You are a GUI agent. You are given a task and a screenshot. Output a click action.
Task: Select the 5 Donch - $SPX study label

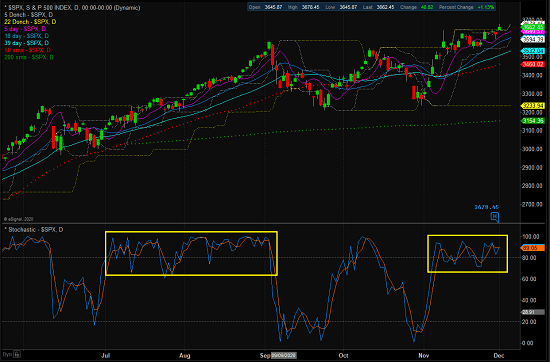point(29,15)
